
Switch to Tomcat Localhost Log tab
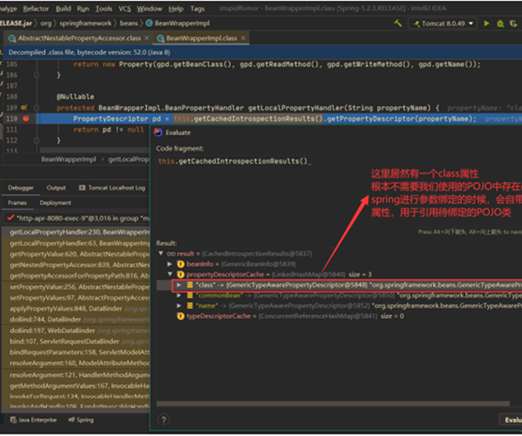[x=112, y=188]
